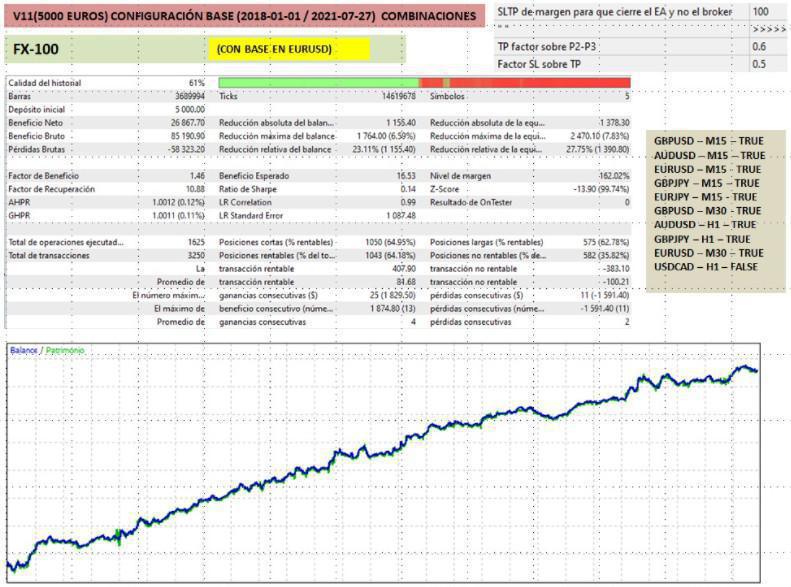791x587 pixels.
Task: Click the 'Factor de Recuperación' value 10.88
Action: click(x=195, y=189)
